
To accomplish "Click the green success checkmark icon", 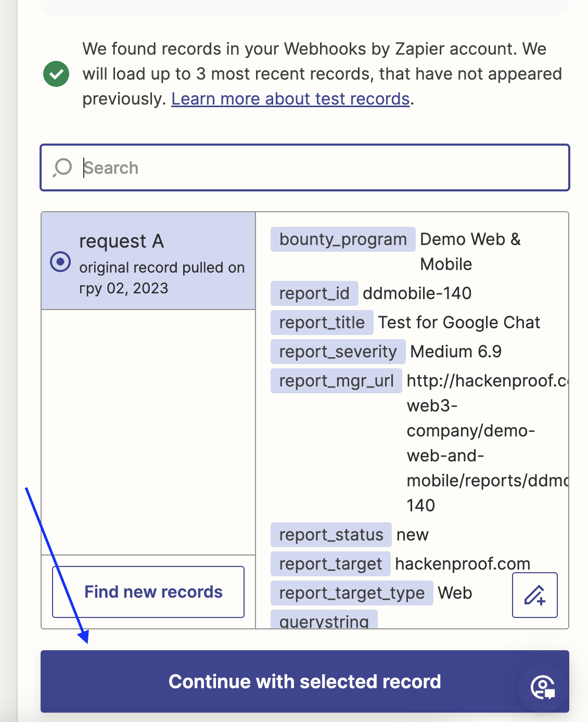I will [x=56, y=74].
